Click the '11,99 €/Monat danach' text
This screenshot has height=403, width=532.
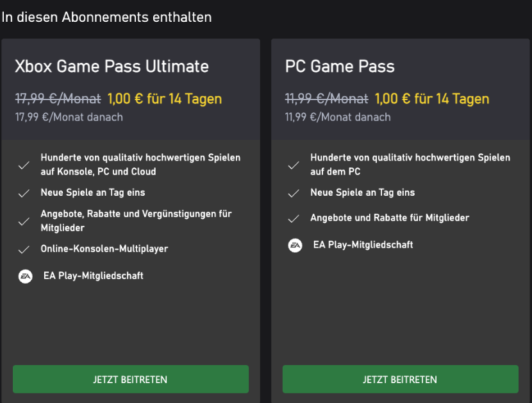(x=338, y=117)
